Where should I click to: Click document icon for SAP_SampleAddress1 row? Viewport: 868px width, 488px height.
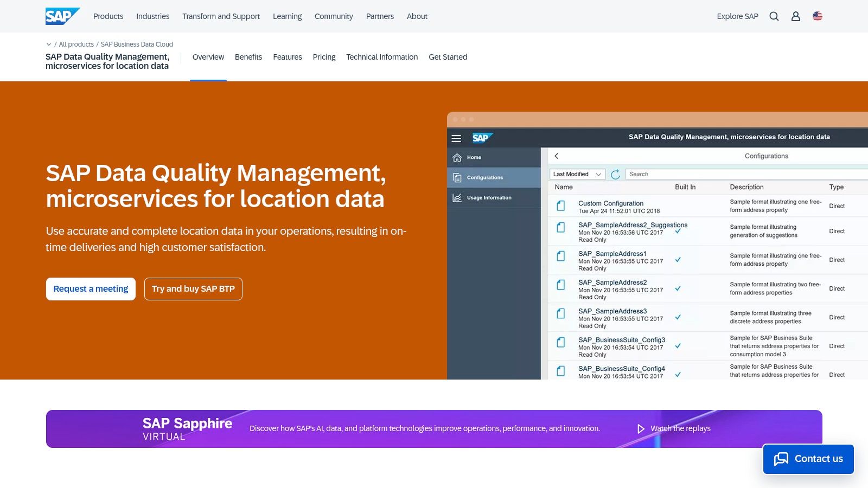(x=561, y=256)
